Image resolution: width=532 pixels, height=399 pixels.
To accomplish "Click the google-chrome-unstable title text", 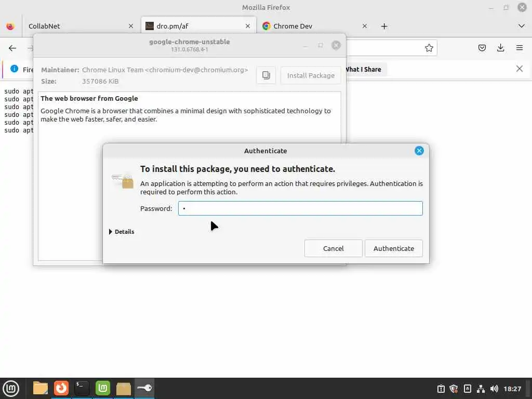I will point(189,42).
